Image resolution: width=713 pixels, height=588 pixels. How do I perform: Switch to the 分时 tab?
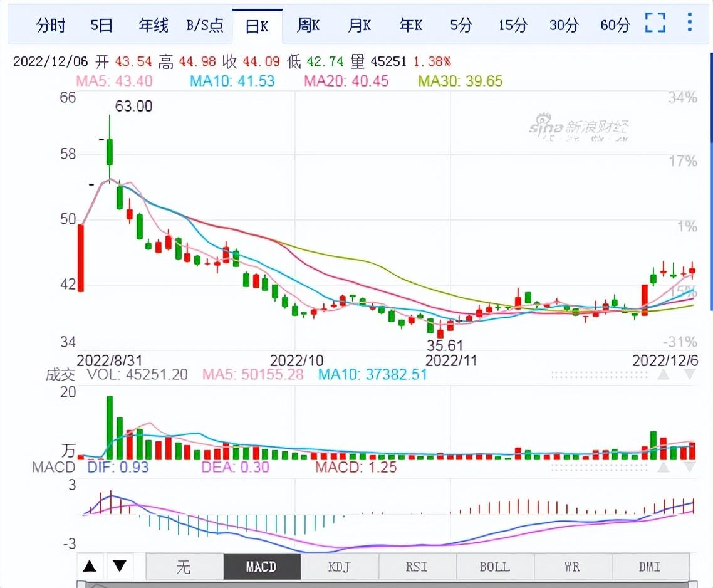pyautogui.click(x=51, y=25)
